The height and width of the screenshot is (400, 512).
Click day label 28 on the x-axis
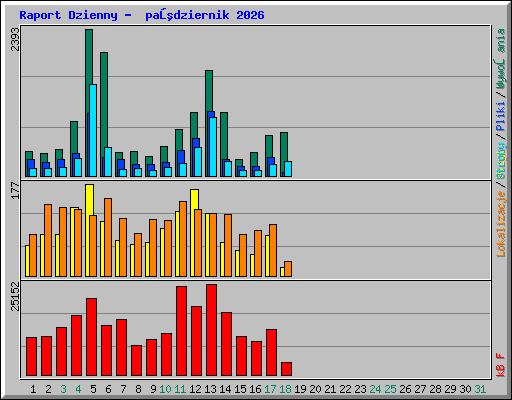point(435,389)
